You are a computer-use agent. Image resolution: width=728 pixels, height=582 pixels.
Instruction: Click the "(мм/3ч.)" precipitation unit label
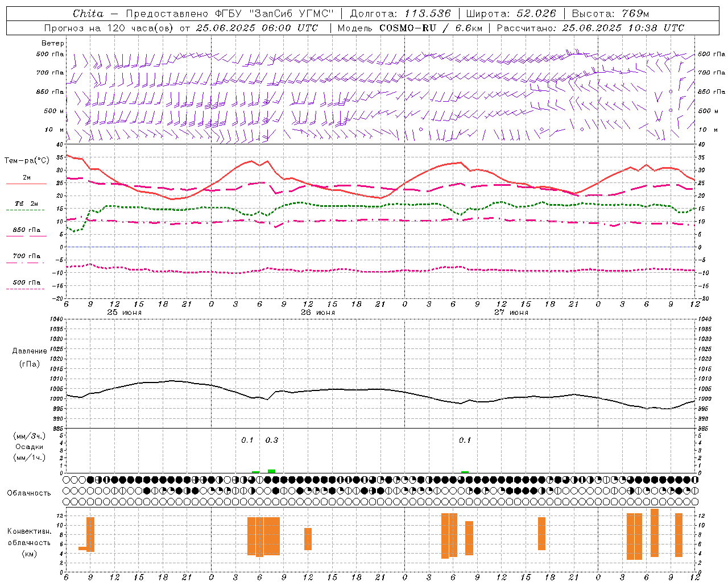(x=30, y=436)
